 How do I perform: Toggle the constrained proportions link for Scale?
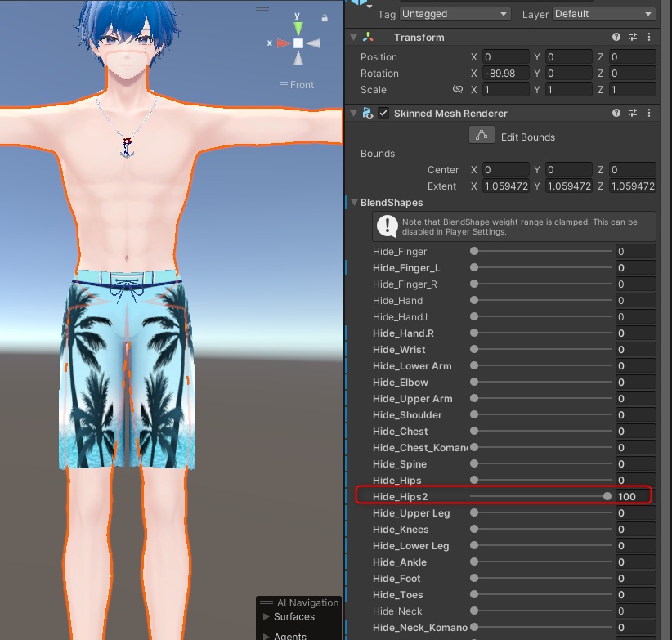click(458, 89)
